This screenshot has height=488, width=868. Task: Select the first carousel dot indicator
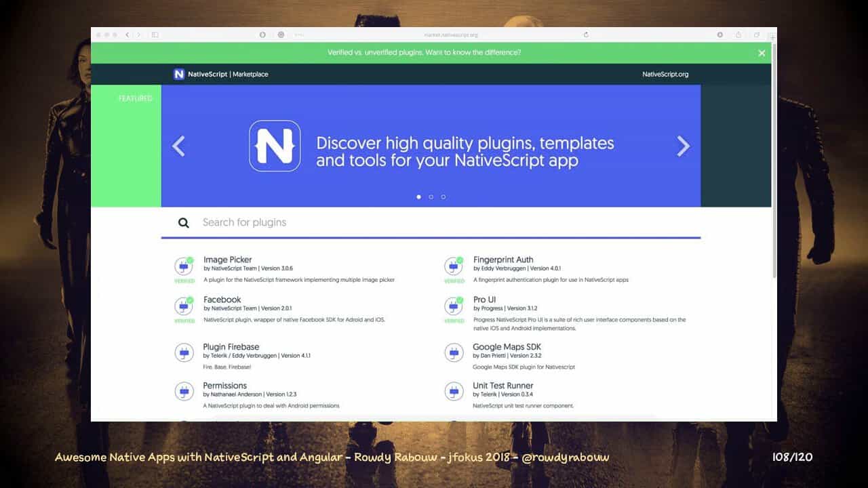pos(418,197)
